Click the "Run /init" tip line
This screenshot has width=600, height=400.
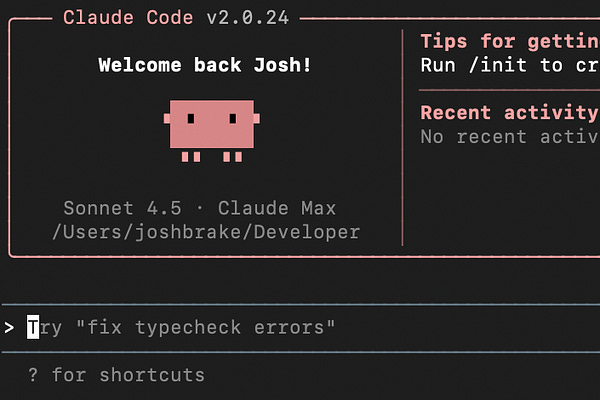coord(510,65)
